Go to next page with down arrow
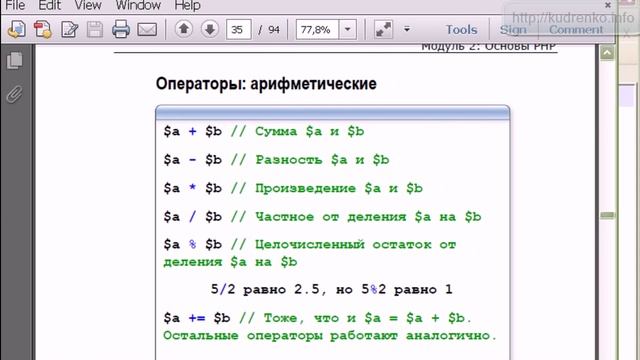640x360 pixels. [210, 29]
